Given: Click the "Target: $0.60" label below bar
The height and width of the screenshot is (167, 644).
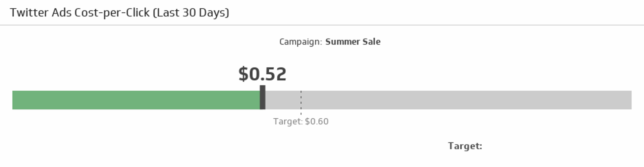Looking at the screenshot, I should pos(301,121).
